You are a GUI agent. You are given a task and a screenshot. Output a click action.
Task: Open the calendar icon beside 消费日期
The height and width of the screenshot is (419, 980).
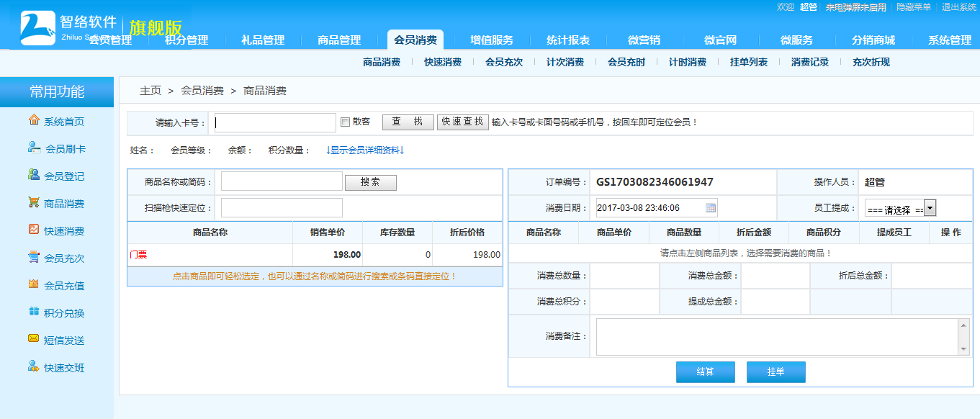coord(711,208)
